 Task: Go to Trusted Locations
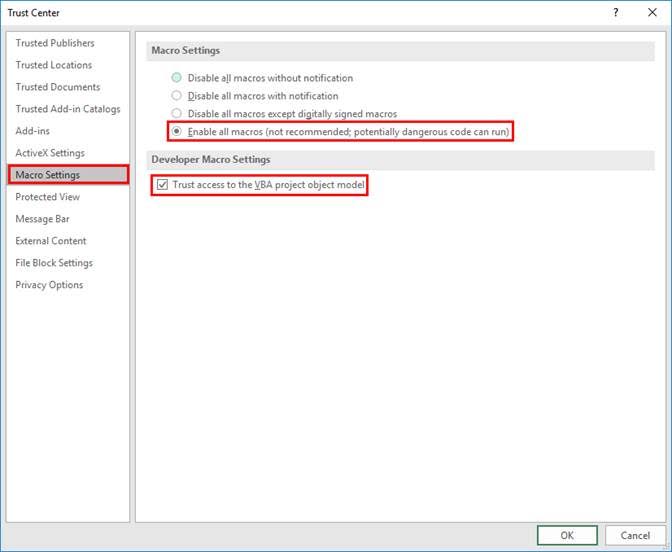(54, 65)
